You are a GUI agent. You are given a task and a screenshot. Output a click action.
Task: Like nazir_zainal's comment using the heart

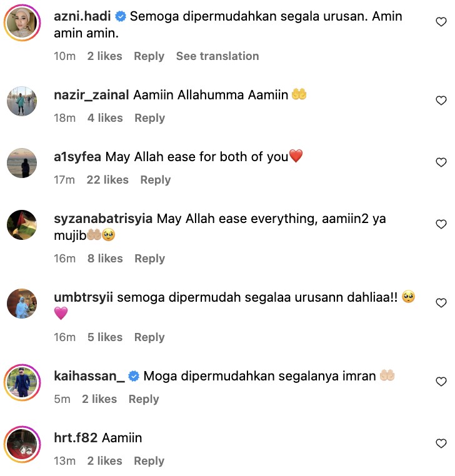tap(441, 101)
